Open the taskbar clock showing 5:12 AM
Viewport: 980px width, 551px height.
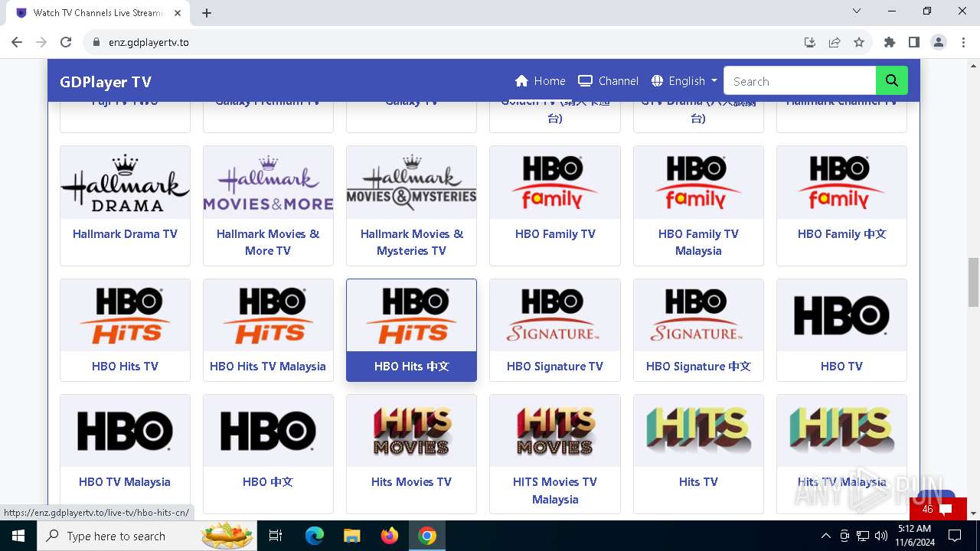click(x=914, y=536)
